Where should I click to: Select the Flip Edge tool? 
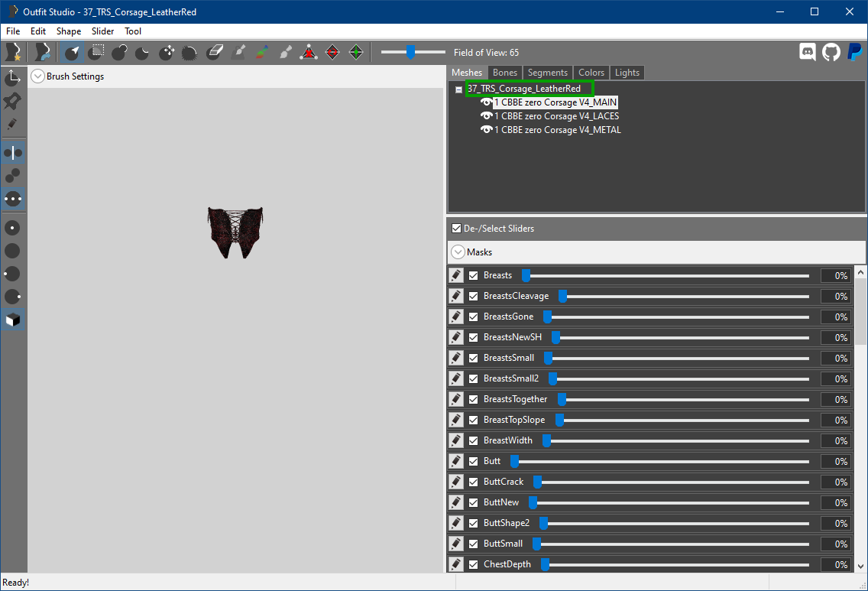[332, 52]
